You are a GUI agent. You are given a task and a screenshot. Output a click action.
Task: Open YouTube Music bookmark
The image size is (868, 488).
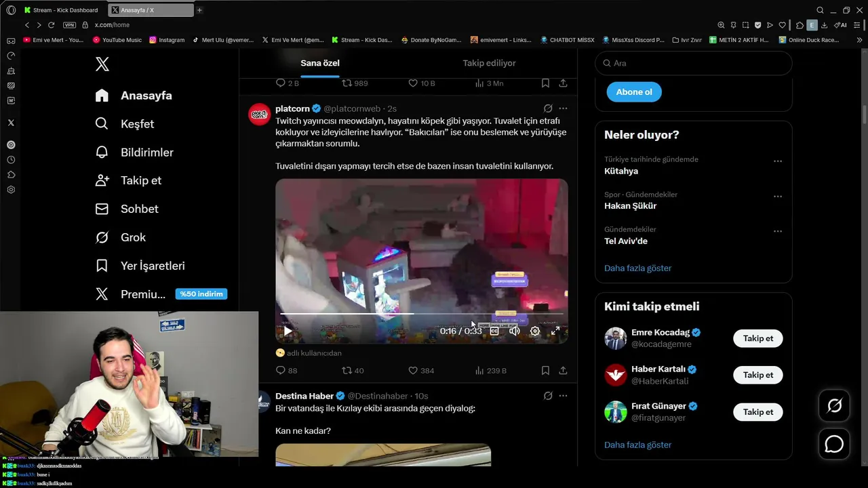[116, 40]
